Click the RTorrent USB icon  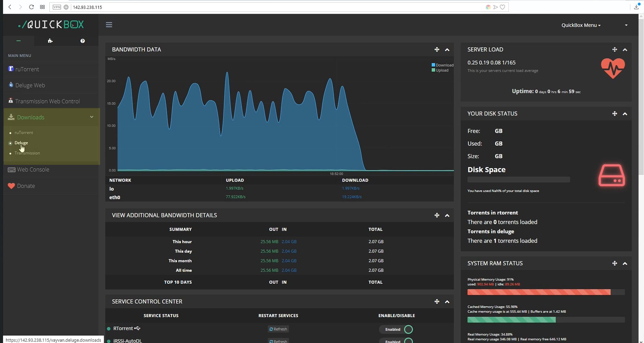(137, 328)
